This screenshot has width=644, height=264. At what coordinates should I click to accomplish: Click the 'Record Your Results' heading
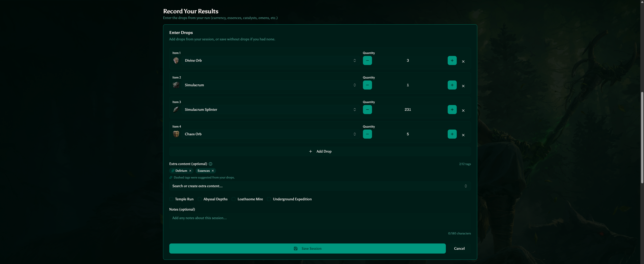191,11
